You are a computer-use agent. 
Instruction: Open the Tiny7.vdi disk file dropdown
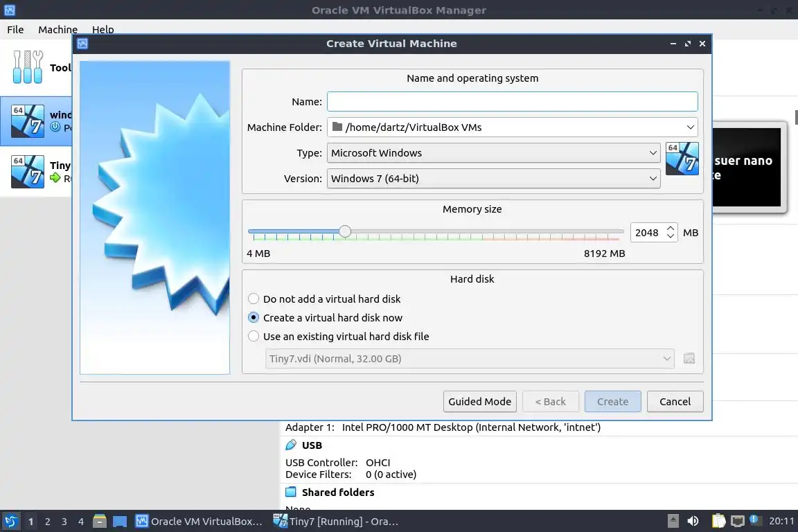click(470, 358)
